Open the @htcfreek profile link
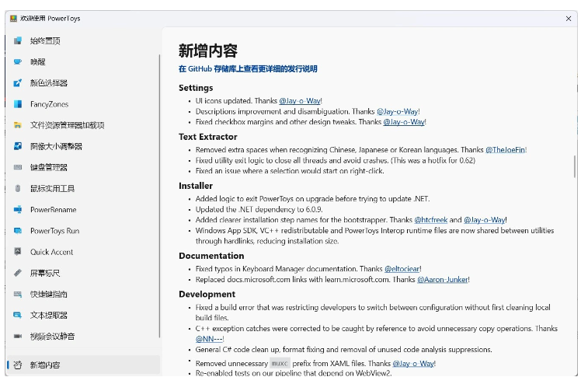 [432, 220]
